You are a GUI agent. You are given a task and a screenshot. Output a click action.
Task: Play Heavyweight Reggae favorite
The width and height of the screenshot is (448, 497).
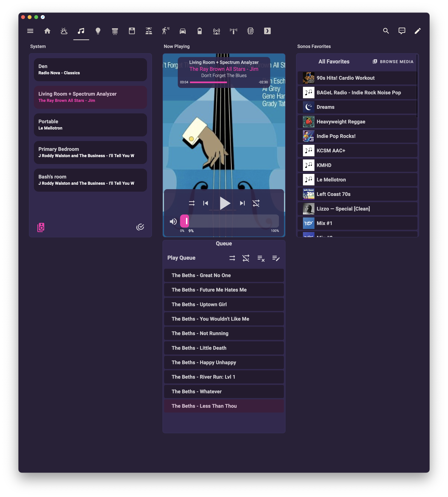pyautogui.click(x=357, y=122)
